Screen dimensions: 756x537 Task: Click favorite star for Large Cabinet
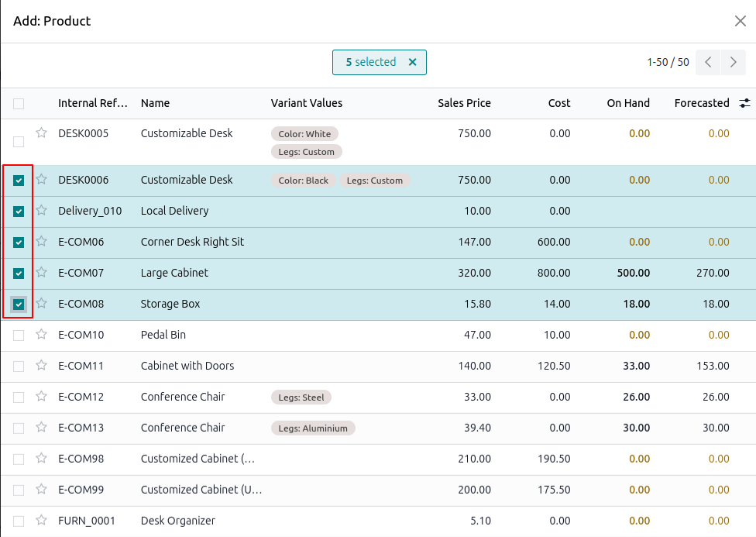tap(42, 273)
